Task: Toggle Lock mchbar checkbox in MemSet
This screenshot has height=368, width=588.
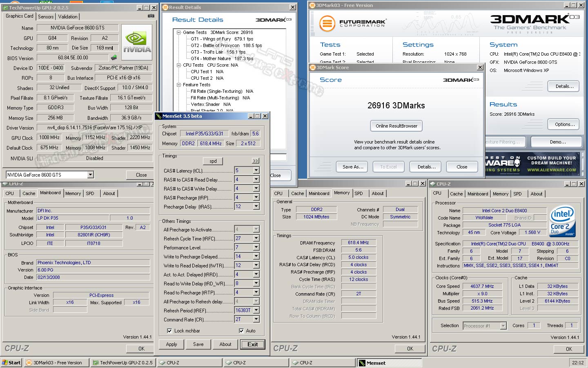Action: tap(169, 331)
